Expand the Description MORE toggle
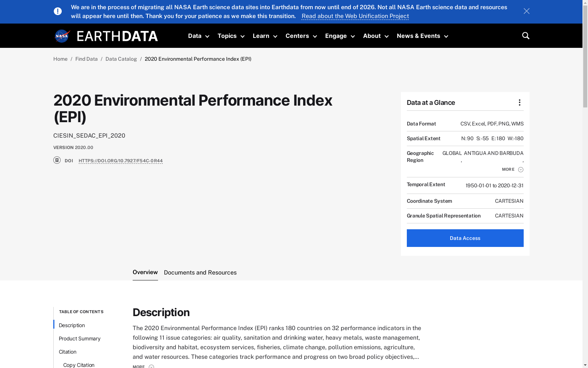Viewport: 588px width, 368px height. coord(143,366)
